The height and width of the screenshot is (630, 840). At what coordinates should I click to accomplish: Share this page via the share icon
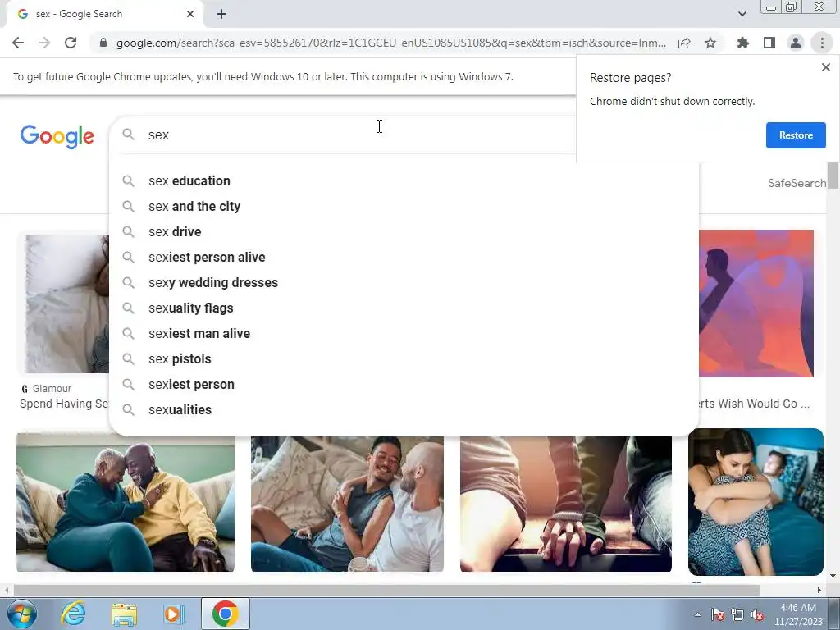[684, 43]
